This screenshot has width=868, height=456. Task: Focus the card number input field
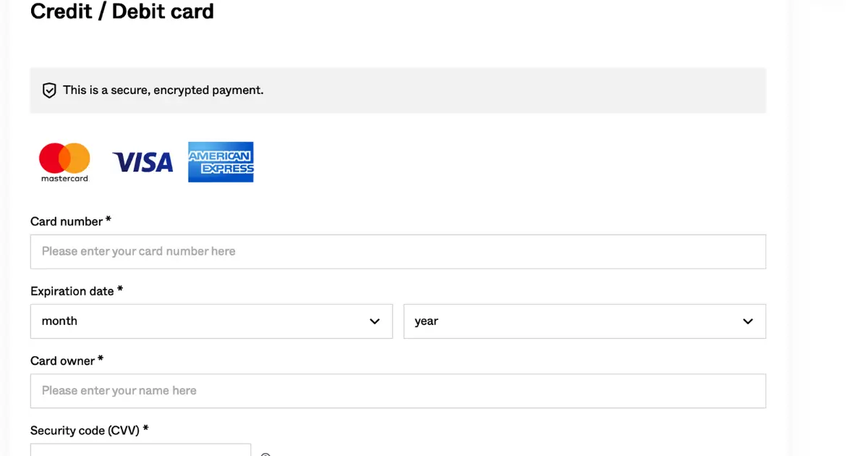pos(398,252)
